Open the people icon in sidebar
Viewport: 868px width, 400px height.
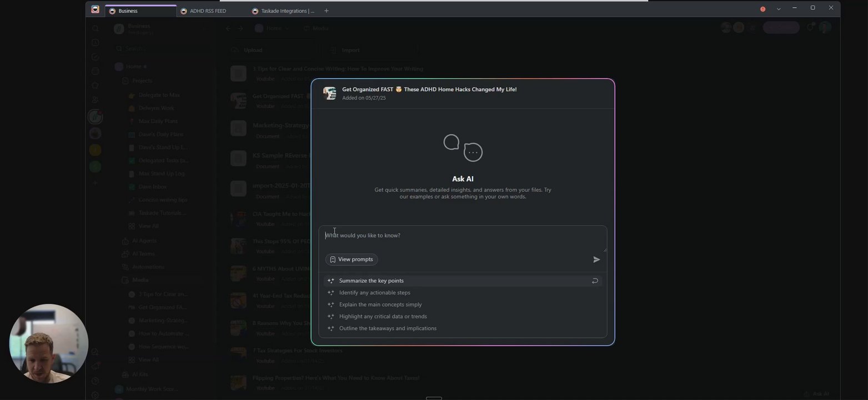(95, 100)
